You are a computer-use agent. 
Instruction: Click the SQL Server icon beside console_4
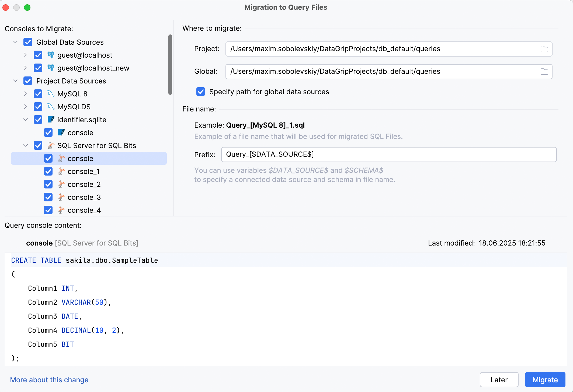(61, 210)
